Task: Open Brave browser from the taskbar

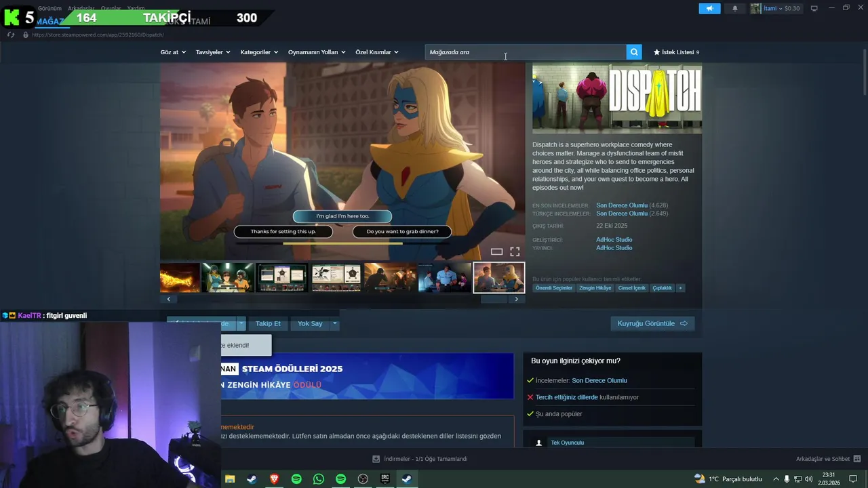Action: click(x=274, y=479)
